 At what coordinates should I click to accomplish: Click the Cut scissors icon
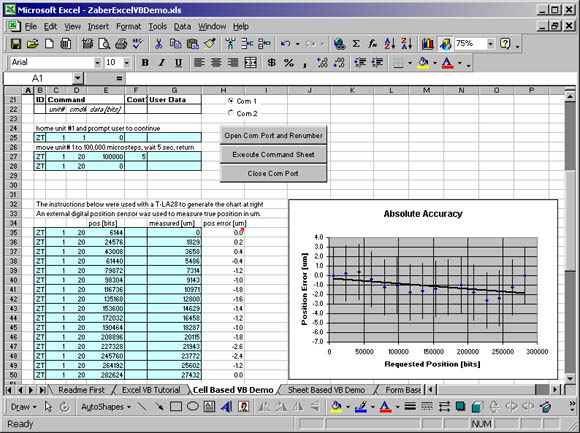tap(159, 44)
